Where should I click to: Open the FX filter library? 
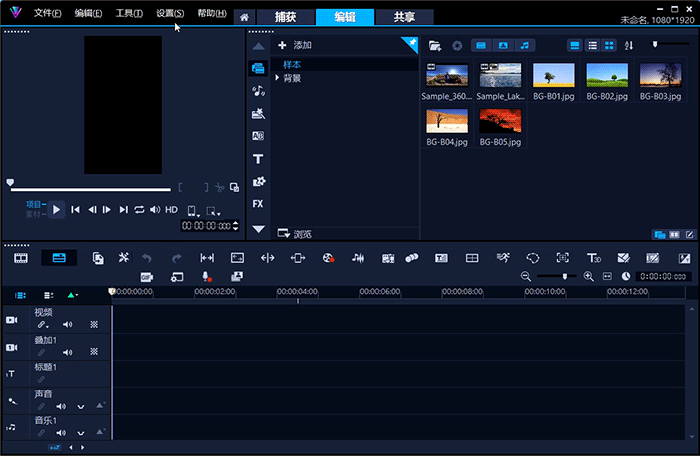coord(258,204)
